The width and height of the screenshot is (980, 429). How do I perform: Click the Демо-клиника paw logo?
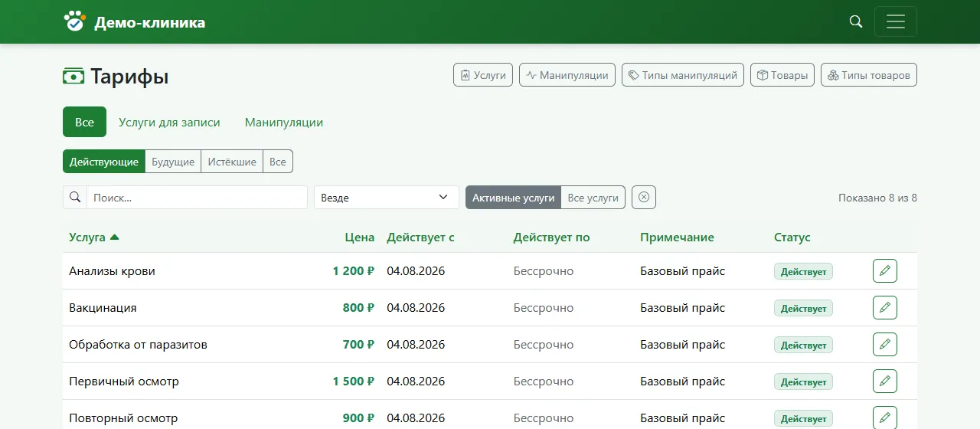tap(74, 21)
